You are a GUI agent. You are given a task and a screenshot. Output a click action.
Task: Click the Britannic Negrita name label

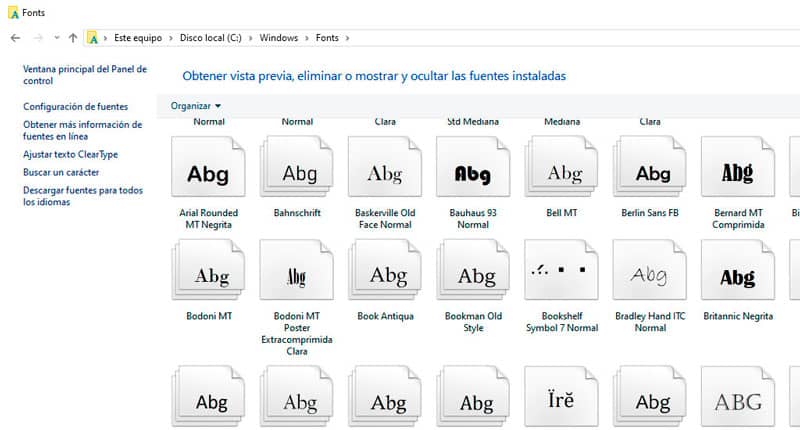click(x=738, y=316)
